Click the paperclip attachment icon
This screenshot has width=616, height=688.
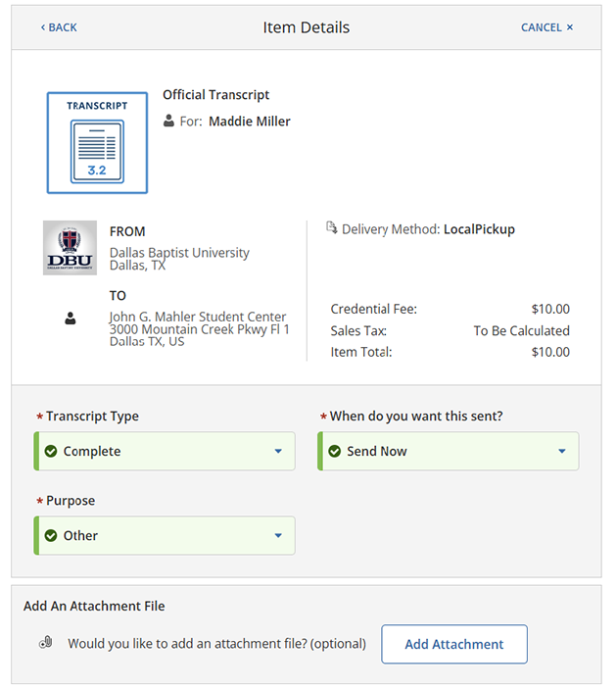tap(45, 643)
